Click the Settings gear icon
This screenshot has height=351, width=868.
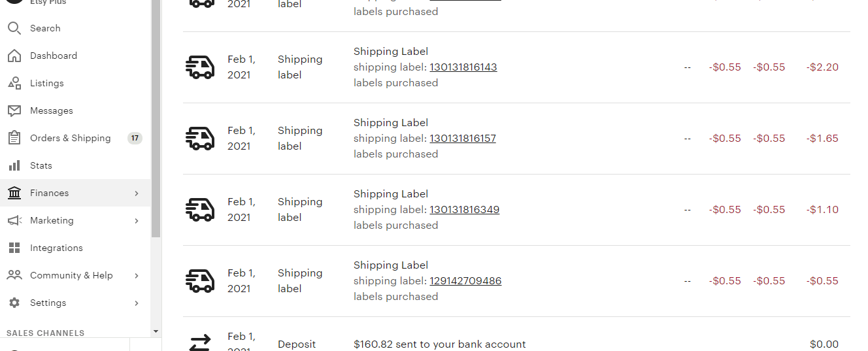point(14,303)
